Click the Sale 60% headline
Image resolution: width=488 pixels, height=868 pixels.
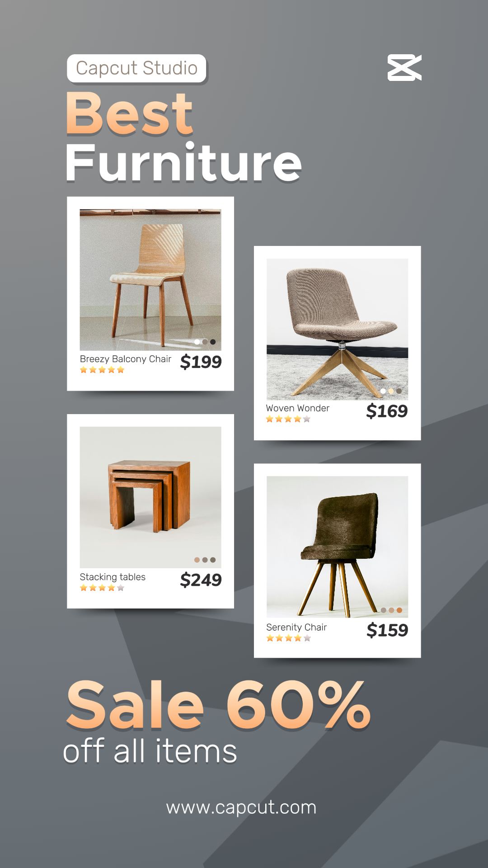(218, 705)
